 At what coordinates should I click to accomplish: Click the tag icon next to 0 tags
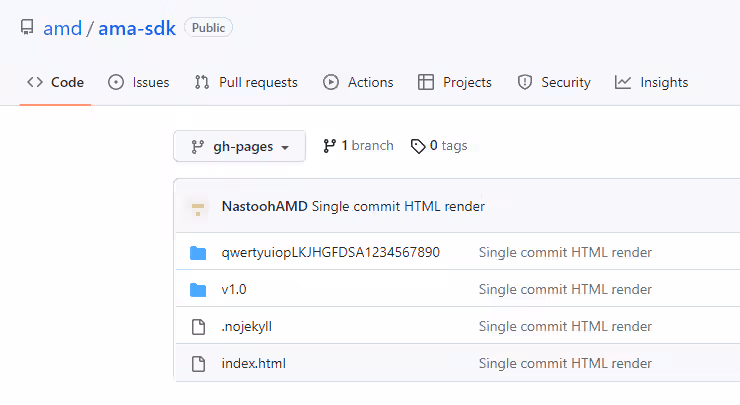tap(418, 146)
